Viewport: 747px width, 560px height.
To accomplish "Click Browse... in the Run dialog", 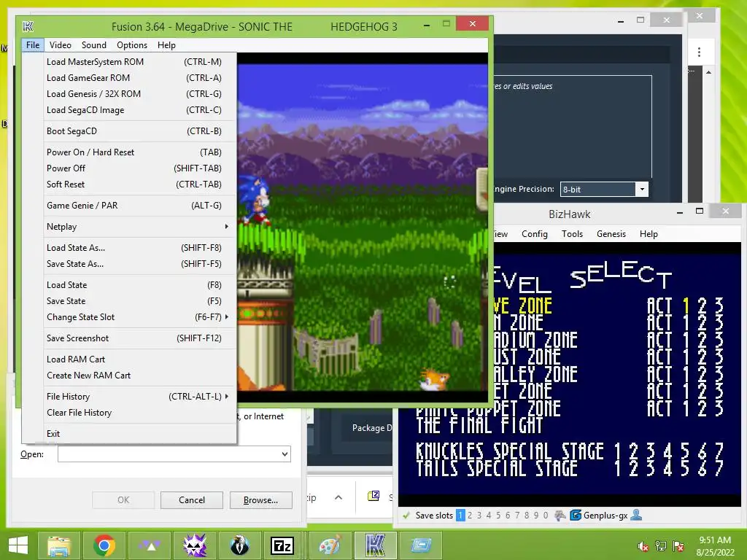I will pos(260,500).
